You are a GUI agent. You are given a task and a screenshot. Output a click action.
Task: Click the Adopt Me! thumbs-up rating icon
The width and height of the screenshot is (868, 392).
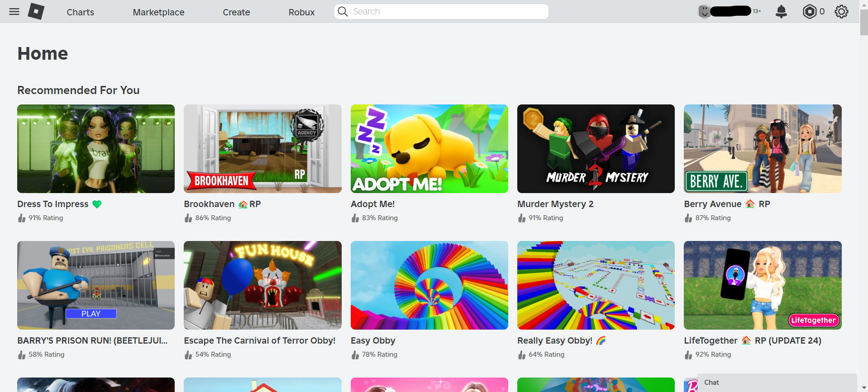[355, 218]
